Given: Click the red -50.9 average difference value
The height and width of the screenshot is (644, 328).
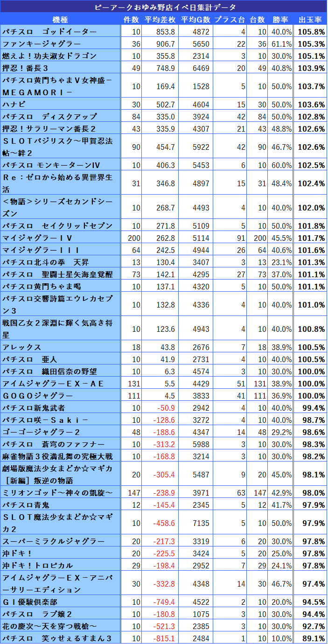Looking at the screenshot, I should pyautogui.click(x=167, y=408).
